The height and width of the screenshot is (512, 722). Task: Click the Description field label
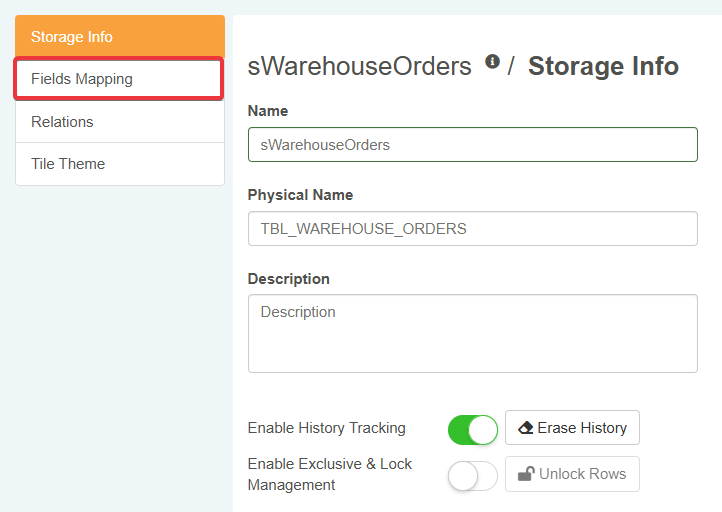click(289, 279)
